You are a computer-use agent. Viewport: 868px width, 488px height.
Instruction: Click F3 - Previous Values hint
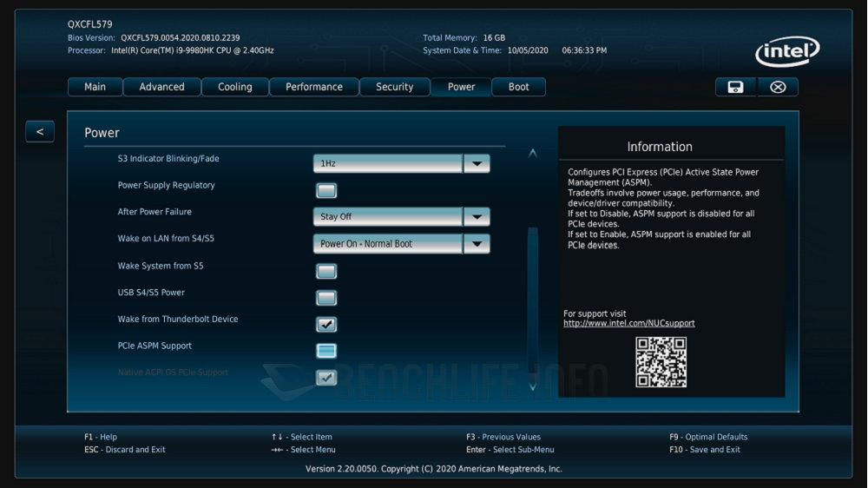[503, 437]
